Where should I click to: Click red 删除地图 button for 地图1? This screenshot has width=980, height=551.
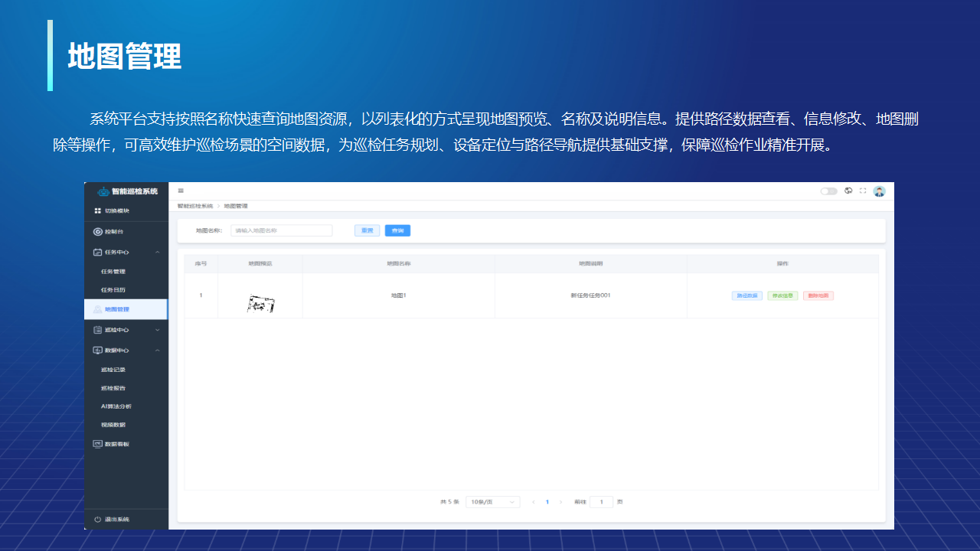click(x=818, y=295)
